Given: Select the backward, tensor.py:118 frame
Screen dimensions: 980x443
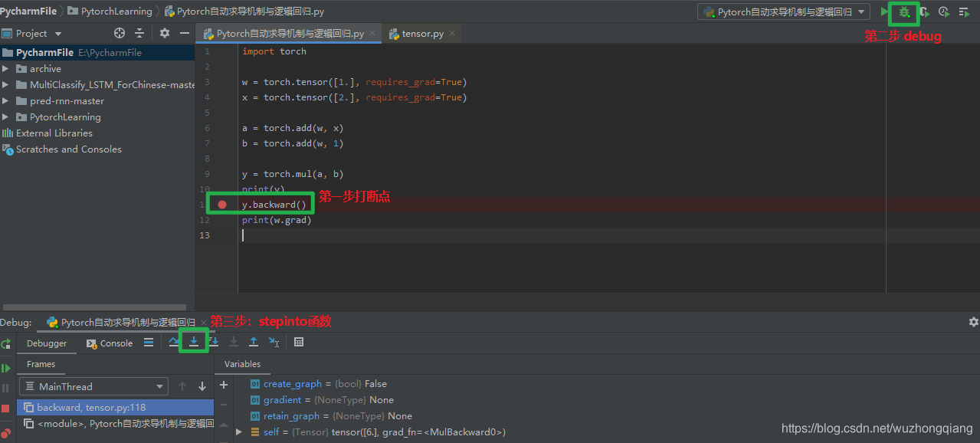Looking at the screenshot, I should pyautogui.click(x=116, y=407).
